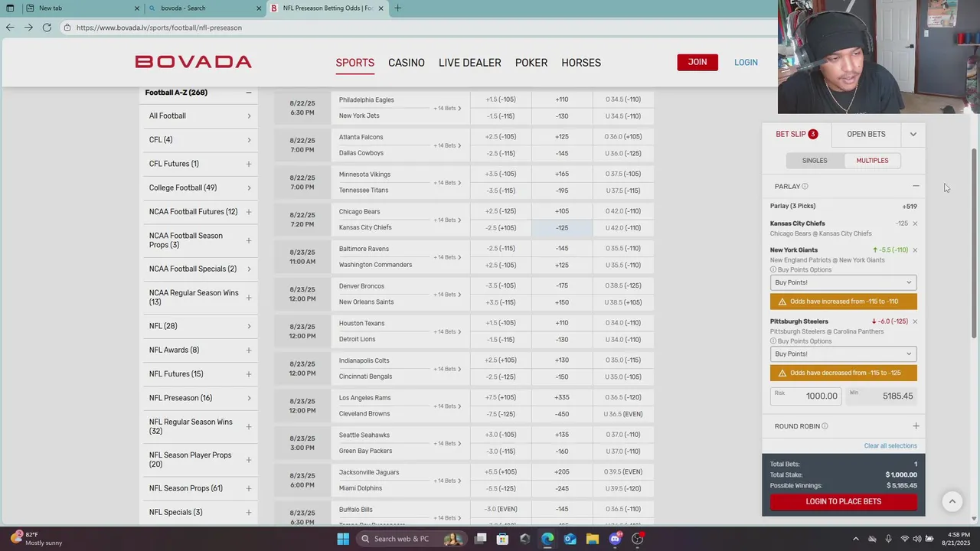
Task: Click the Win amount field
Action: point(881,396)
